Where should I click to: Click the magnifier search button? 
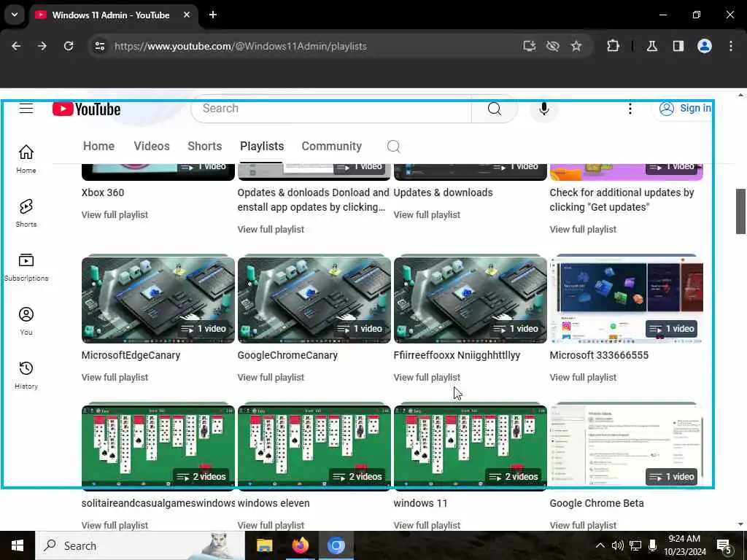click(494, 109)
